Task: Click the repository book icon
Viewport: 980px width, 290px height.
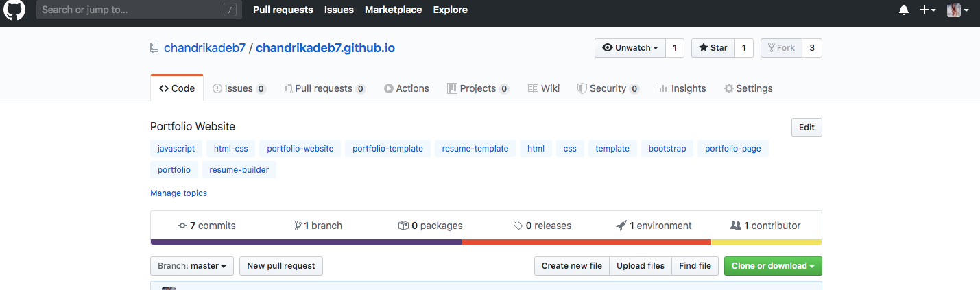Action: pyautogui.click(x=155, y=48)
